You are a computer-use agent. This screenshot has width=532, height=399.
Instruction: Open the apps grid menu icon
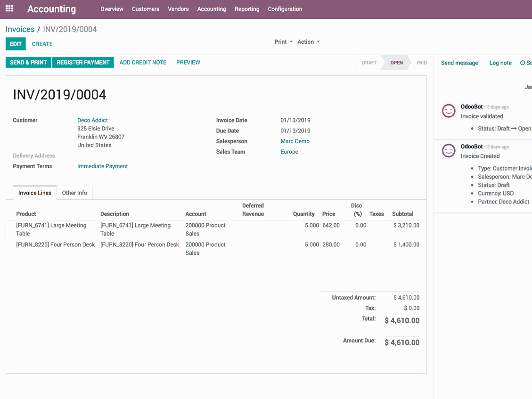[9, 9]
